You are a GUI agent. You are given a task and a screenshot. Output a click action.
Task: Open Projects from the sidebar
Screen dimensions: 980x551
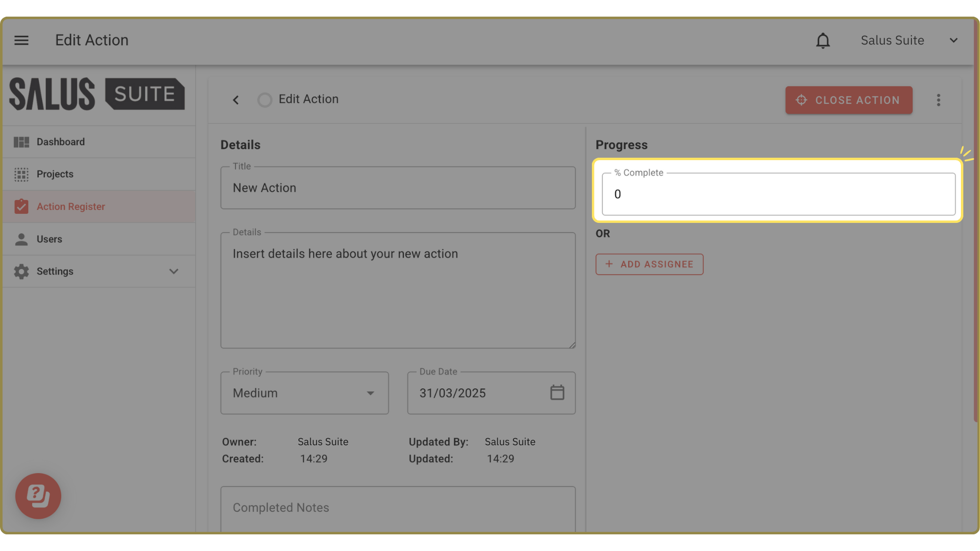55,174
